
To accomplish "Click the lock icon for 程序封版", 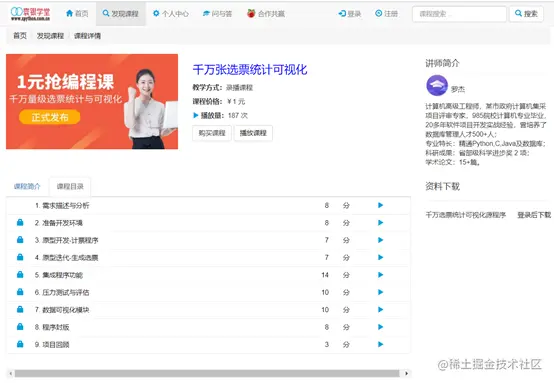I will tap(20, 326).
